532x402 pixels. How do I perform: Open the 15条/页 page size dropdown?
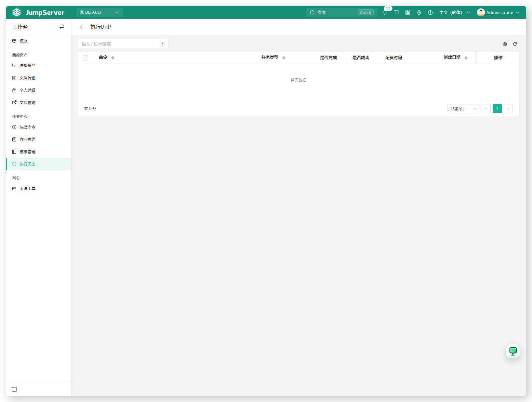[x=463, y=109]
